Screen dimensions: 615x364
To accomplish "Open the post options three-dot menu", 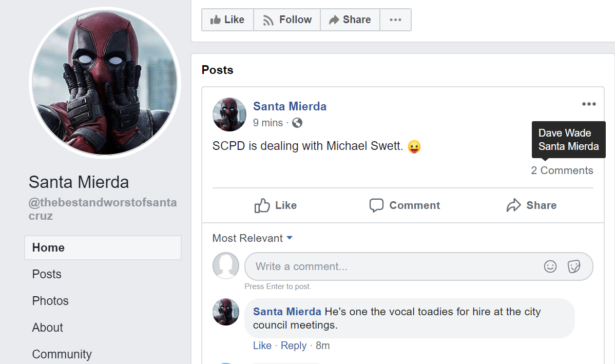I will pos(589,104).
